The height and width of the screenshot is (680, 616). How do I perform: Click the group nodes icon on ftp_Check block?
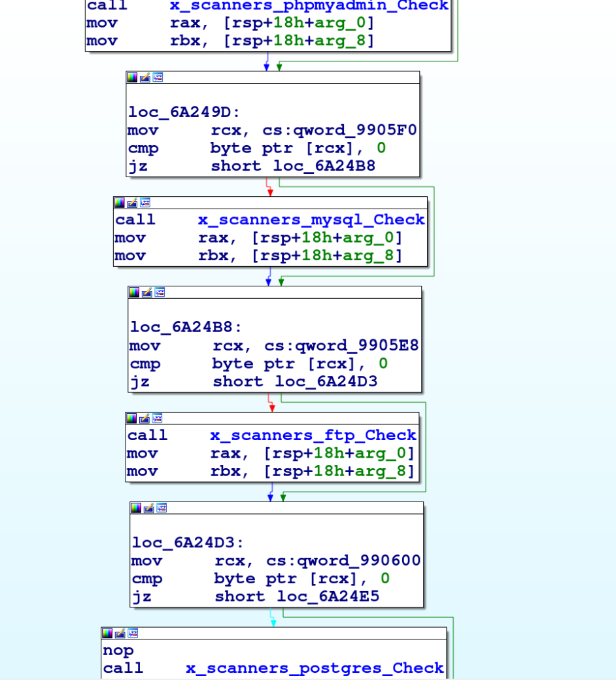[x=156, y=418]
